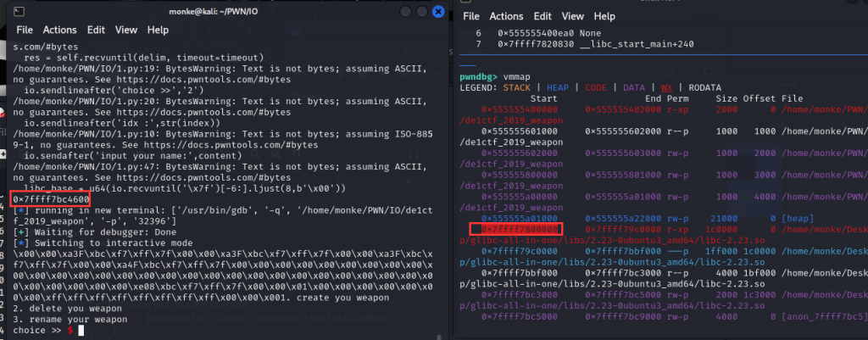The width and height of the screenshot is (868, 340).
Task: Open Edit menu in the left terminal
Action: click(103, 30)
